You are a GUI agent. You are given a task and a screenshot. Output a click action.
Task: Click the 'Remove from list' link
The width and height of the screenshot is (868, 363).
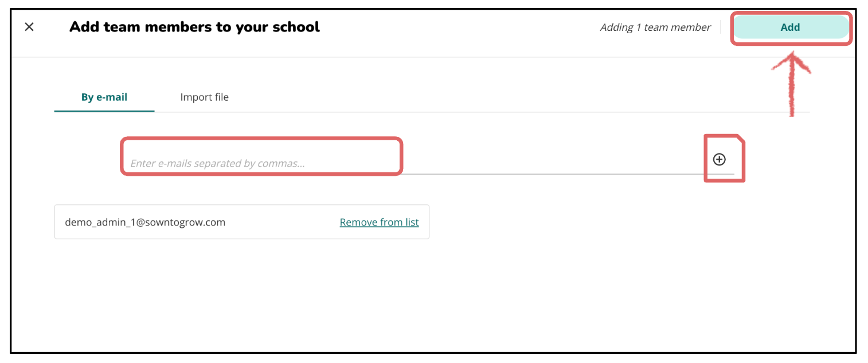point(379,222)
